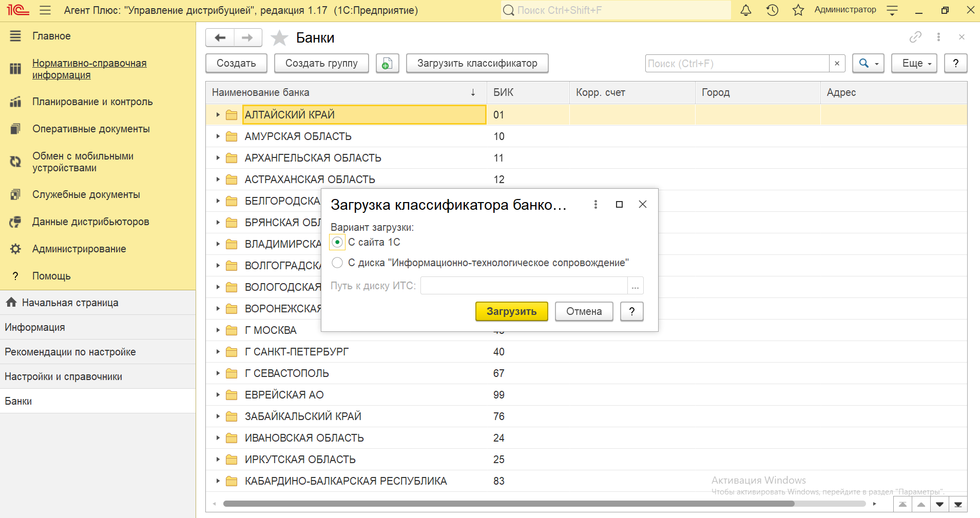The width and height of the screenshot is (980, 518).
Task: Open the 1C main menu hamburger icon
Action: [x=45, y=10]
